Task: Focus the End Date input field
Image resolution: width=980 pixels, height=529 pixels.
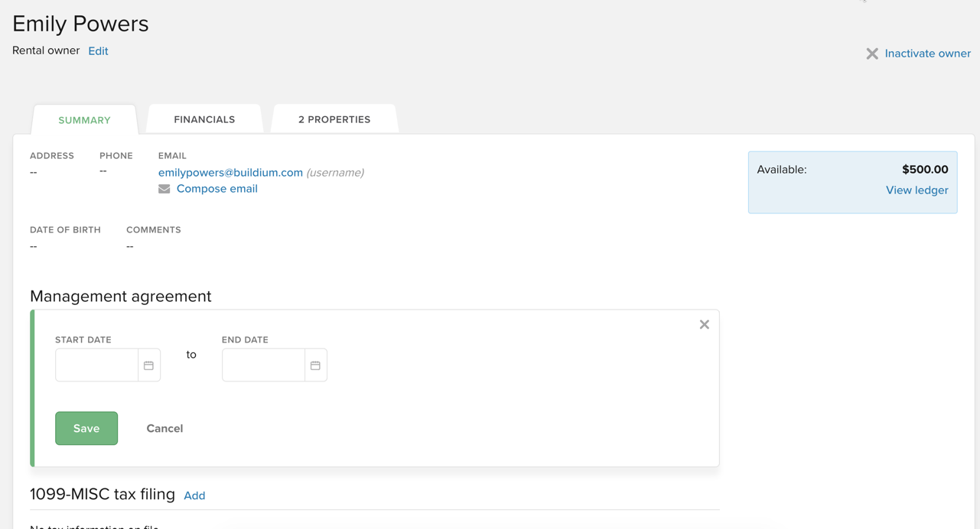Action: tap(264, 365)
